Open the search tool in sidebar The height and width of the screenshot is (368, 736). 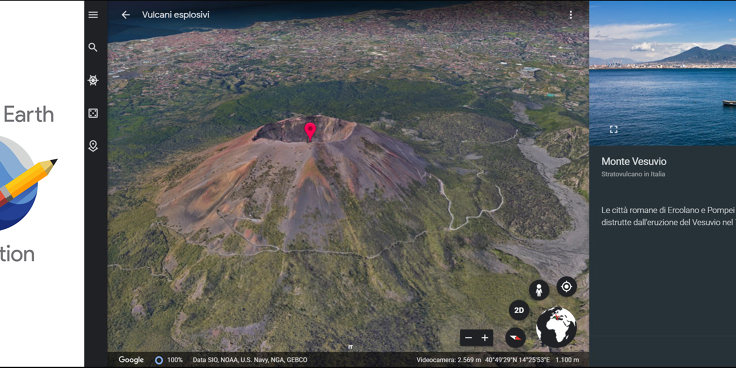coord(93,47)
